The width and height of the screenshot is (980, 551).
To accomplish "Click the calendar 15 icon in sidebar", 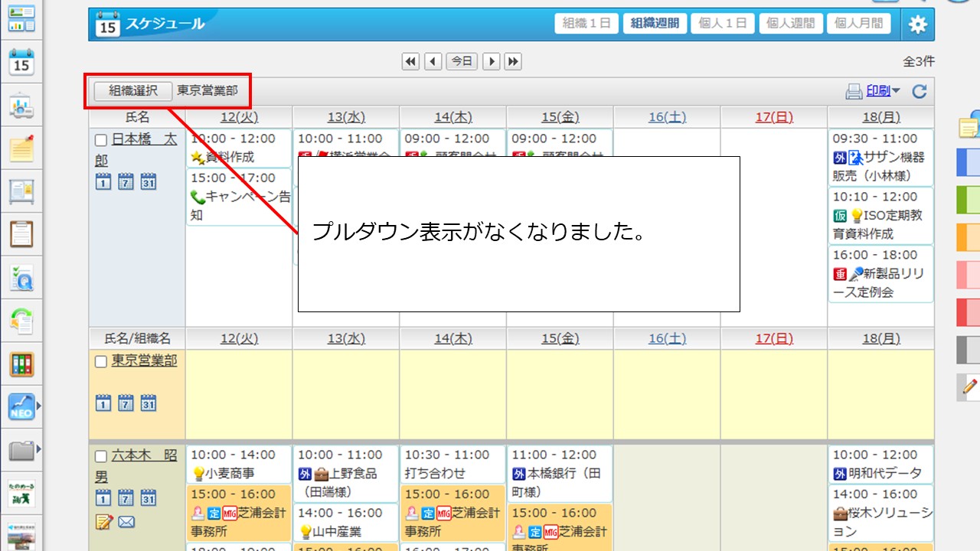I will coord(21,62).
